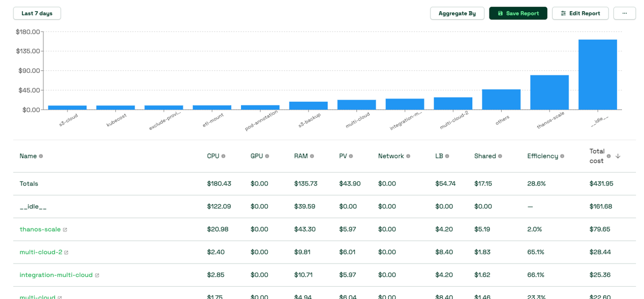
Task: Click the Edit Report button
Action: coord(580,13)
